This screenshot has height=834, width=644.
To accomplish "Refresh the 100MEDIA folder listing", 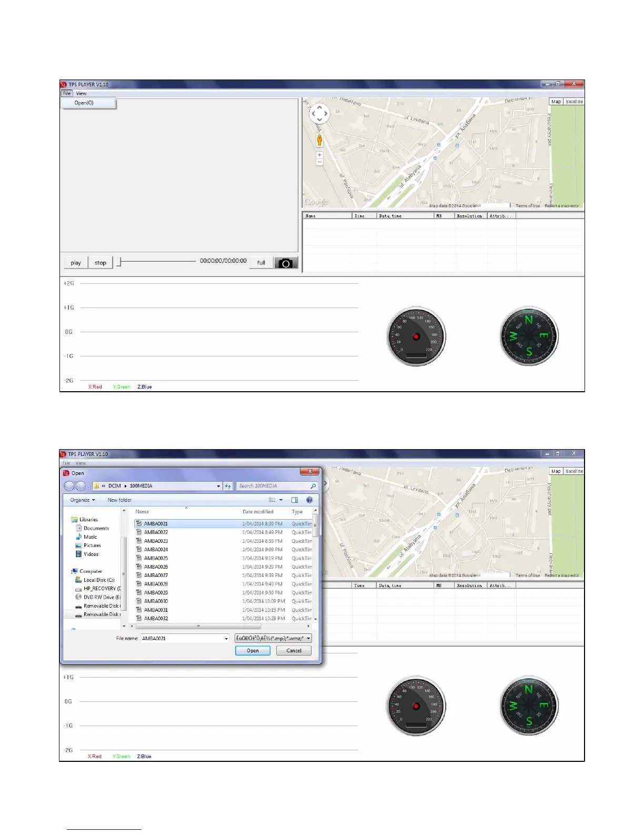I will [x=228, y=486].
